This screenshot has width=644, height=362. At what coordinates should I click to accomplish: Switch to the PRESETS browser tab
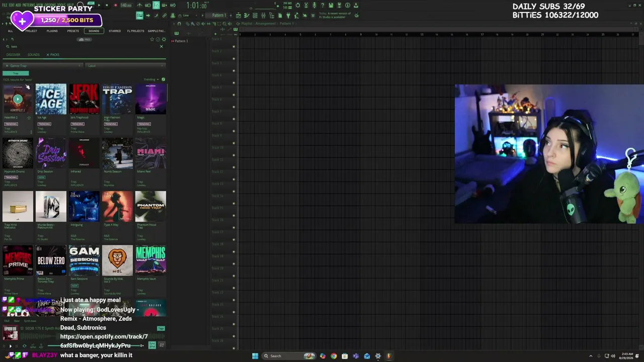73,31
